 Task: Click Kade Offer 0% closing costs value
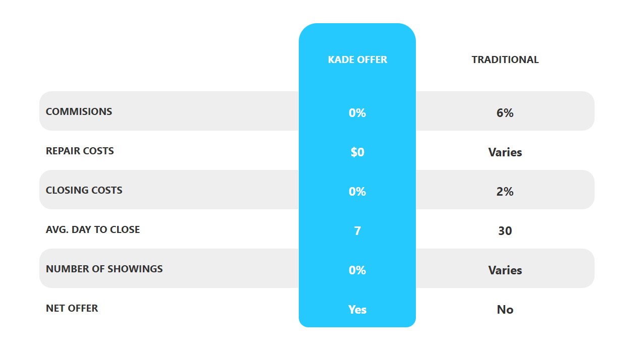pyautogui.click(x=357, y=192)
